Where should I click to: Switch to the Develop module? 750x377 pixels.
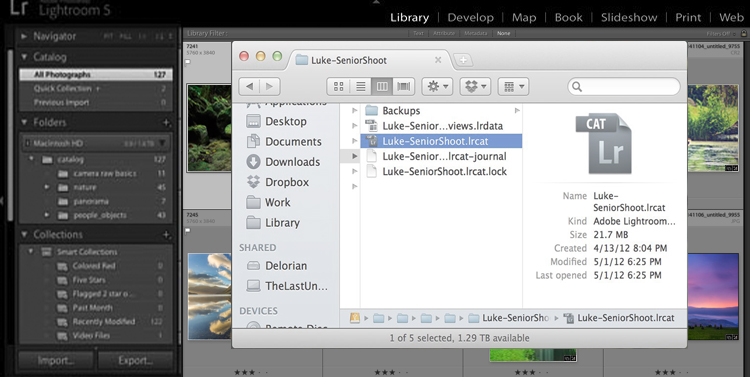pos(470,18)
